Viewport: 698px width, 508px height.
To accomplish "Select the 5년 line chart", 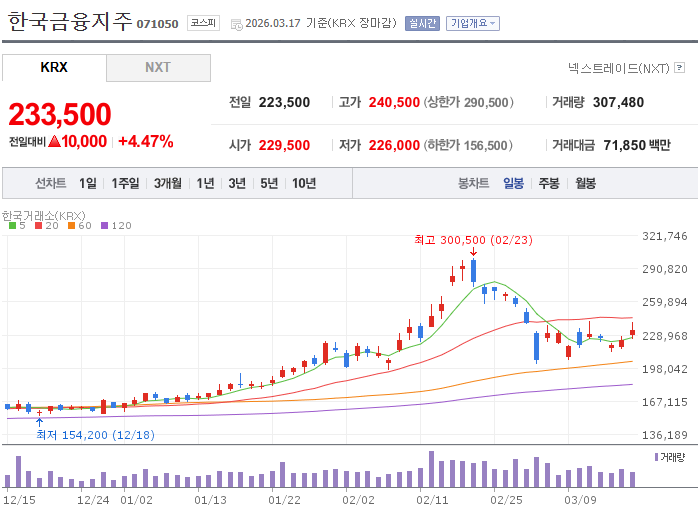I will pos(269,183).
